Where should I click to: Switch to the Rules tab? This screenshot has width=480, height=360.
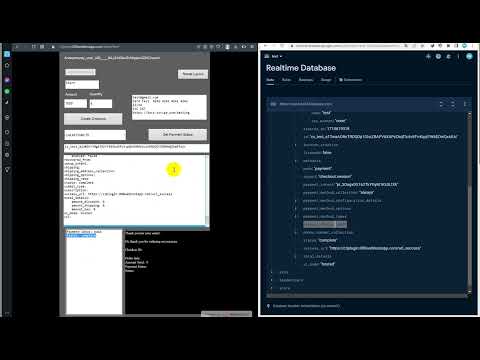286,80
